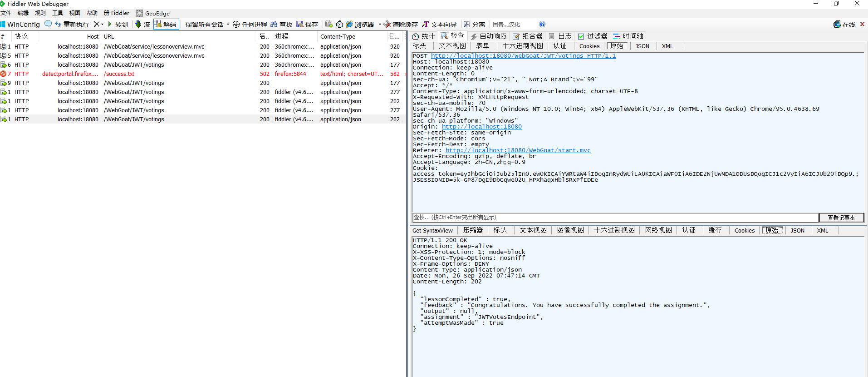The width and height of the screenshot is (868, 377).
Task: Select the red detectportal.firefox session row
Action: (x=203, y=74)
